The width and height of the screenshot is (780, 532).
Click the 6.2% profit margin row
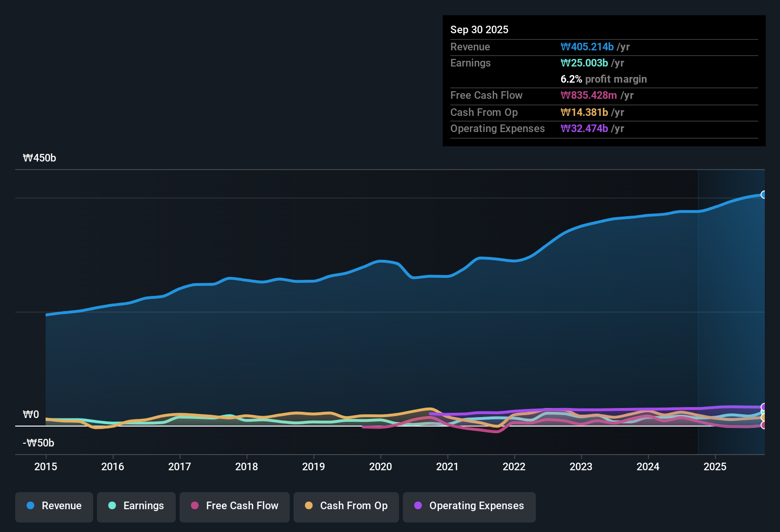pos(604,79)
